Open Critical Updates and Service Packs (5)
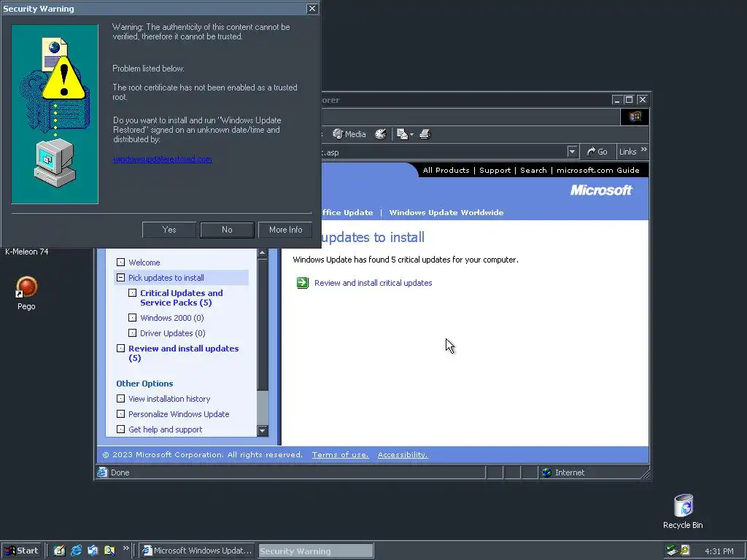Viewport: 747px width, 560px height. pos(181,297)
